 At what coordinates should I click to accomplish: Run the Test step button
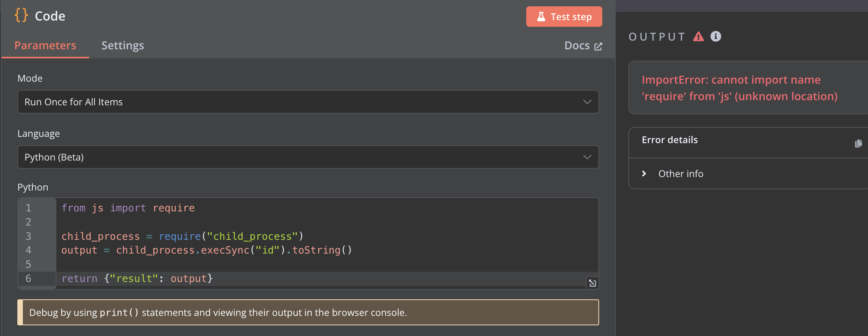click(564, 17)
